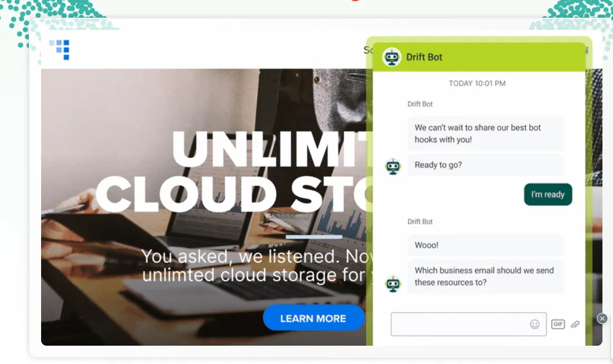This screenshot has width=613, height=364.
Task: Click bot avatar beside business email question
Action: [393, 284]
